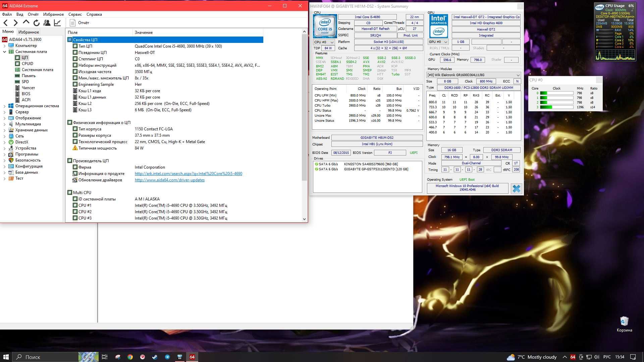Refresh the AIDA64 page
The image size is (644, 362).
tap(36, 23)
